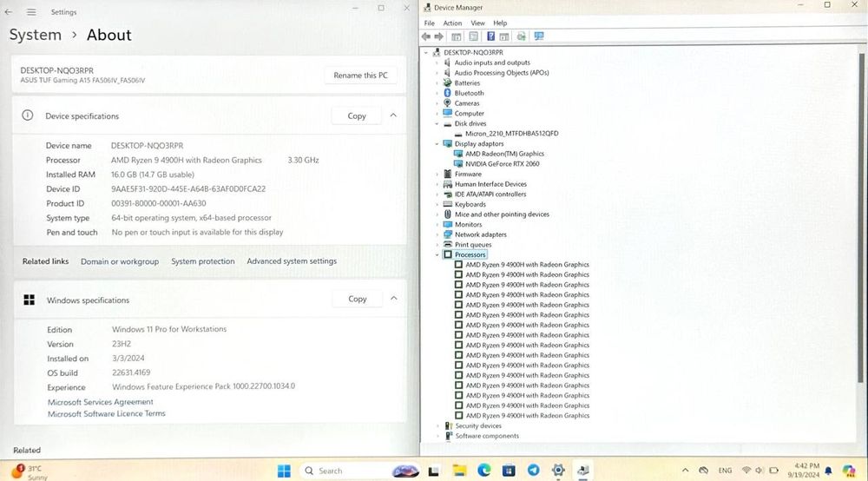Image resolution: width=868 pixels, height=481 pixels.
Task: Select the Bluetooth icon in the device tree
Action: point(447,93)
